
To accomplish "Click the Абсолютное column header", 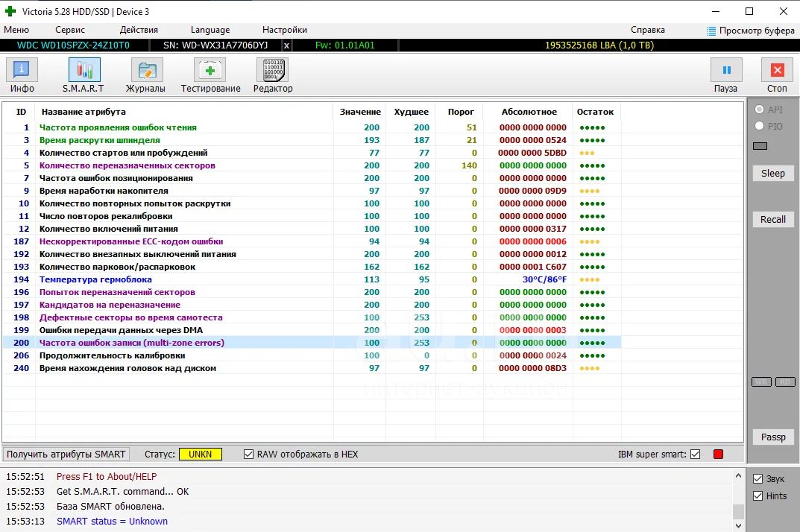I will (x=529, y=112).
